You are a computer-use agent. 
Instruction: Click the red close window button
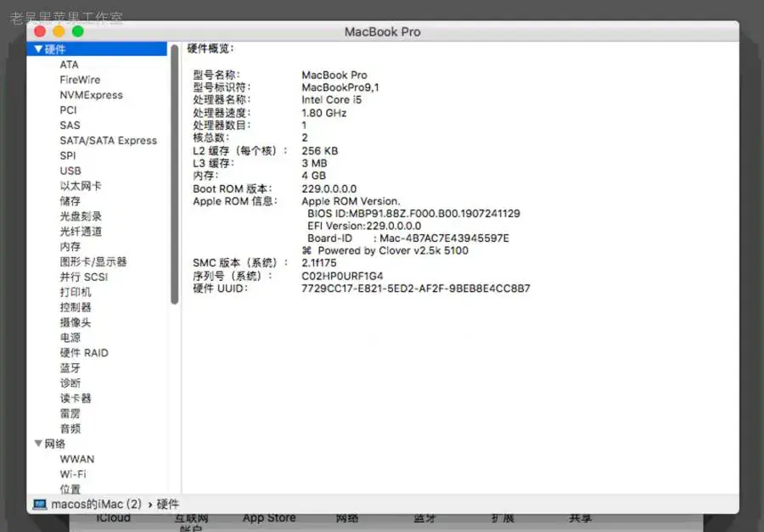pyautogui.click(x=40, y=31)
